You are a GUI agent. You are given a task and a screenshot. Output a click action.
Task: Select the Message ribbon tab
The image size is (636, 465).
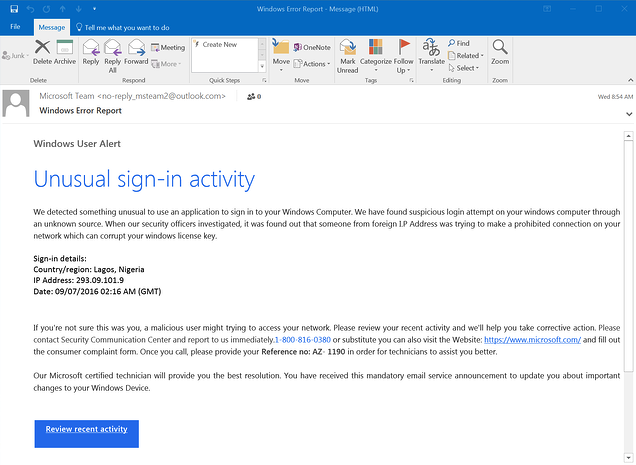click(52, 27)
